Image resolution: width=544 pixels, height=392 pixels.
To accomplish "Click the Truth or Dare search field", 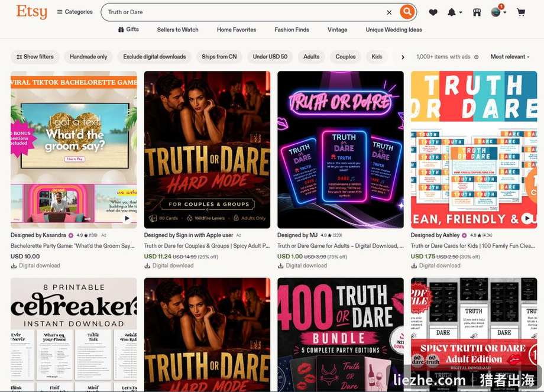I will (x=243, y=12).
